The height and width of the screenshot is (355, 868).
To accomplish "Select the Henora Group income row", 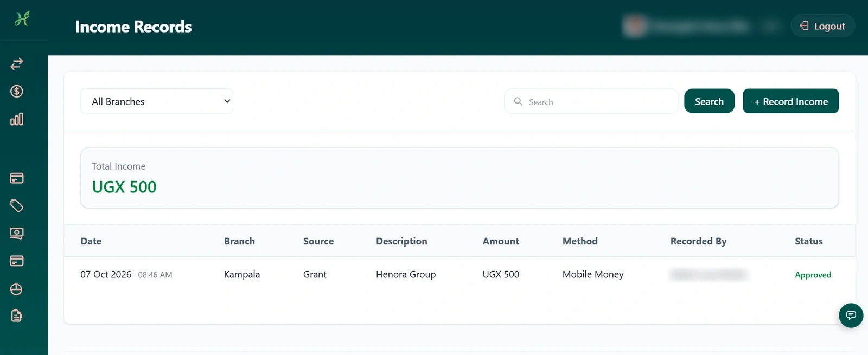I will 459,275.
